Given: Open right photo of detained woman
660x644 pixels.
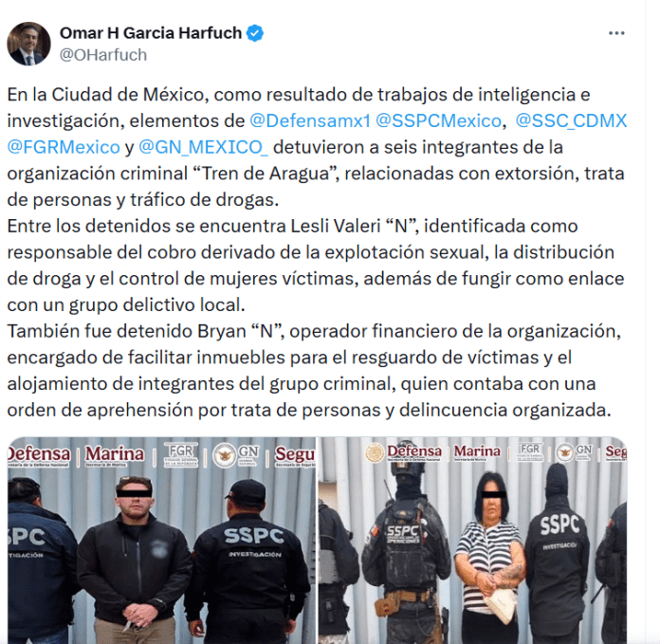Looking at the screenshot, I should 472,541.
